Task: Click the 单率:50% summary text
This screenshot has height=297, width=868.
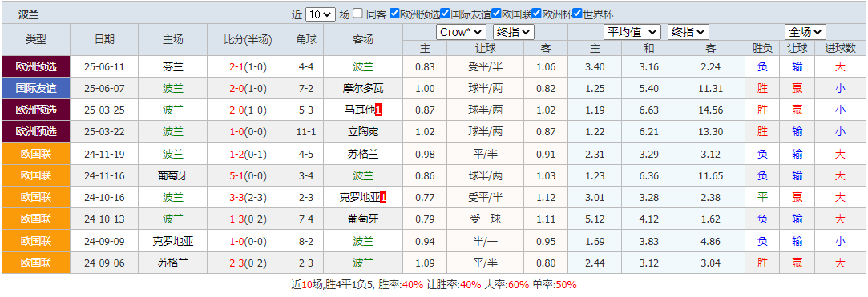Action: tap(555, 285)
